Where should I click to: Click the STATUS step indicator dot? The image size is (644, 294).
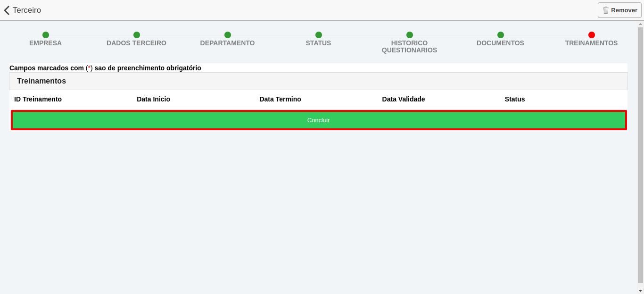click(x=318, y=35)
